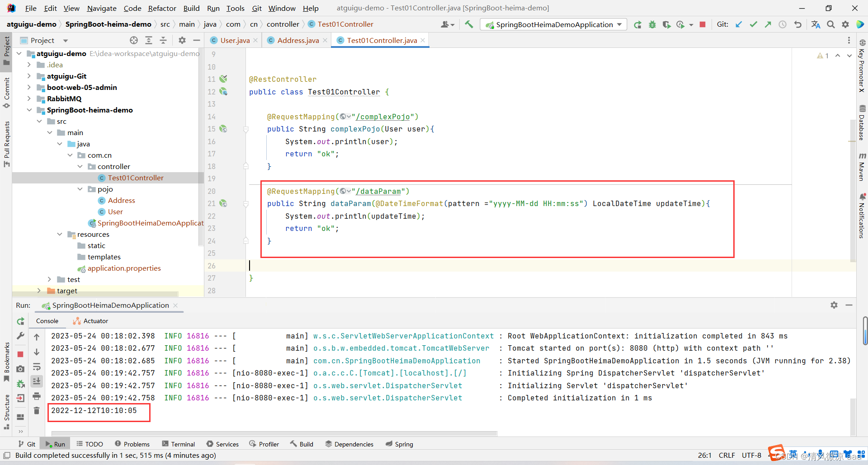Toggle scroll to end in console
The width and height of the screenshot is (868, 465).
point(37,381)
